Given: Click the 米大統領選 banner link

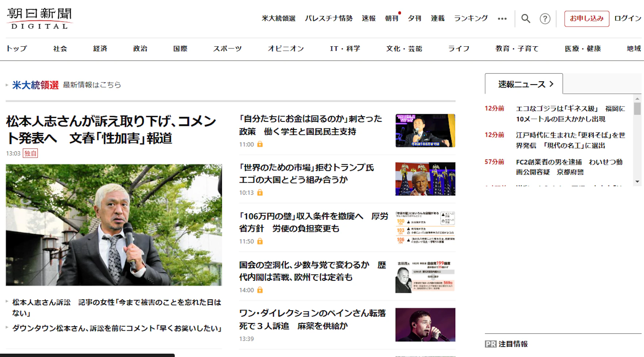Looking at the screenshot, I should point(35,85).
